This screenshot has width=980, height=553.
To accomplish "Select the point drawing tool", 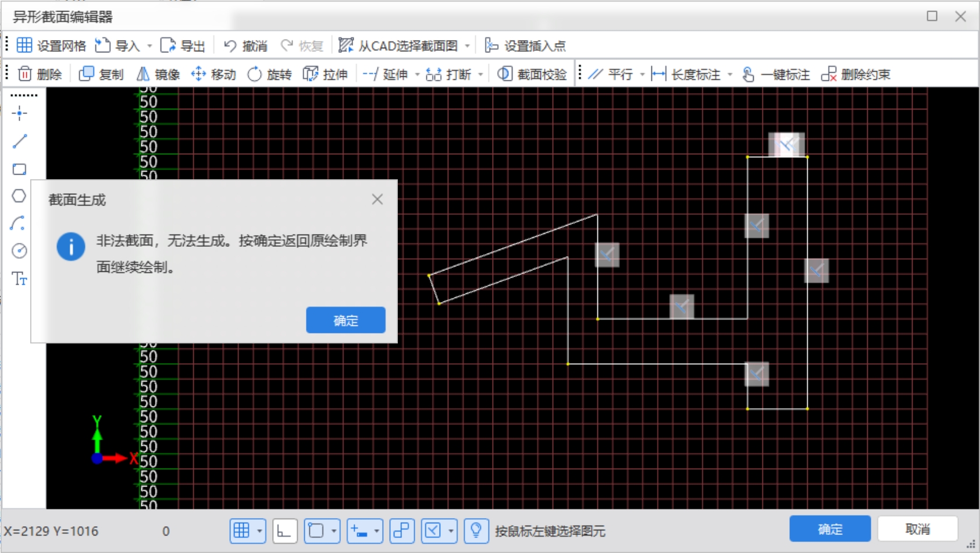I will point(19,114).
